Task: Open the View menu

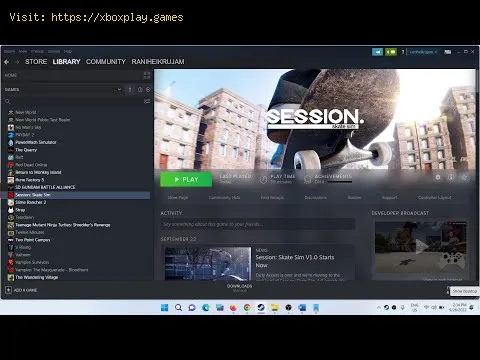Action: coord(23,51)
